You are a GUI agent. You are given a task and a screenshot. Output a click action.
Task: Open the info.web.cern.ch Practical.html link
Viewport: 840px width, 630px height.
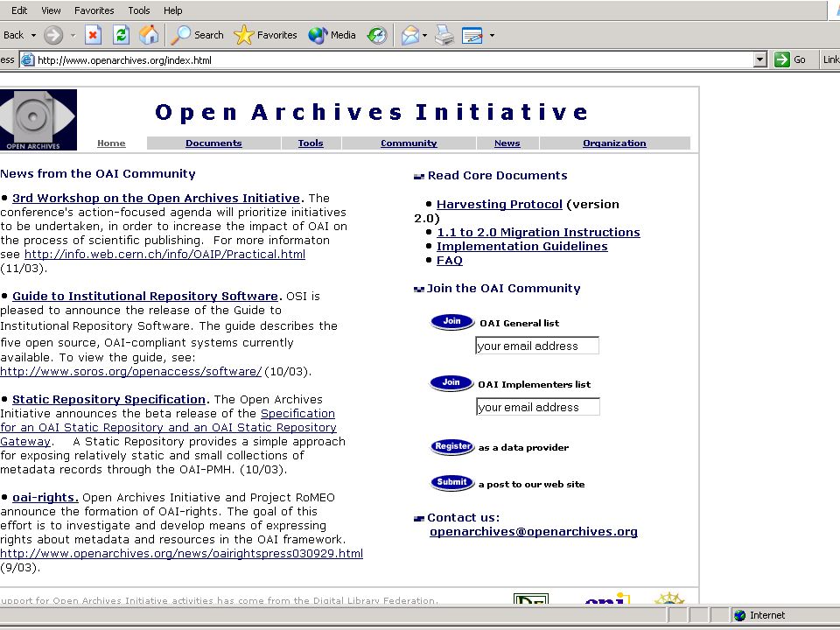coord(165,254)
